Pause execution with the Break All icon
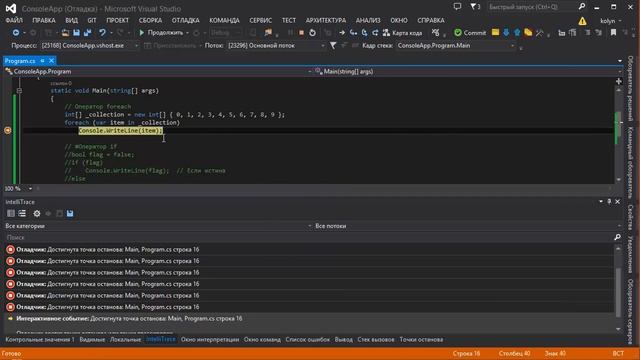 290,33
